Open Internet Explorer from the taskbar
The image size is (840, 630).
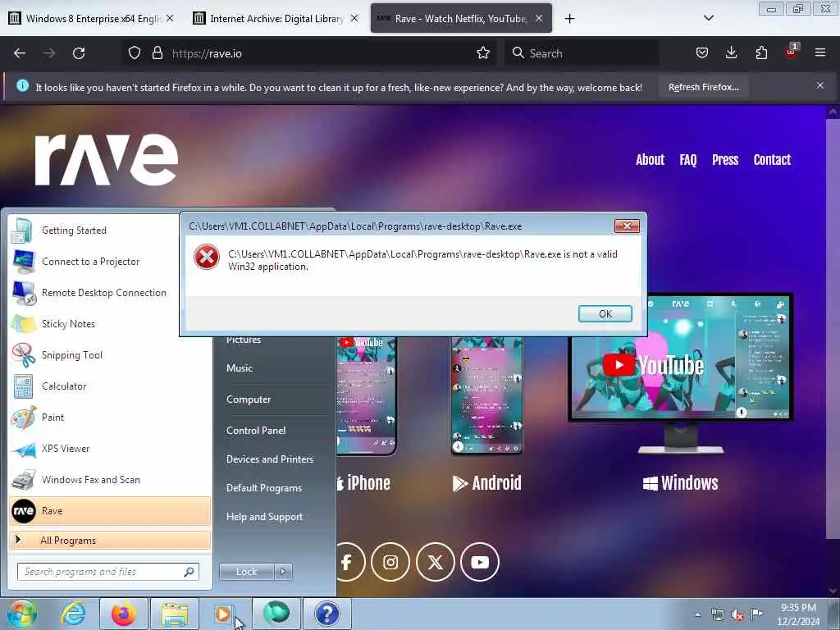click(x=73, y=614)
